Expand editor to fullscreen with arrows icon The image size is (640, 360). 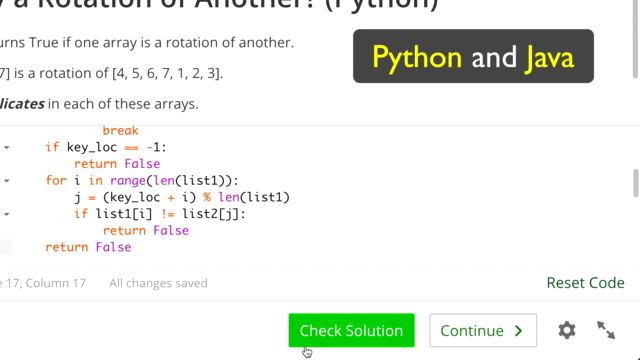606,330
